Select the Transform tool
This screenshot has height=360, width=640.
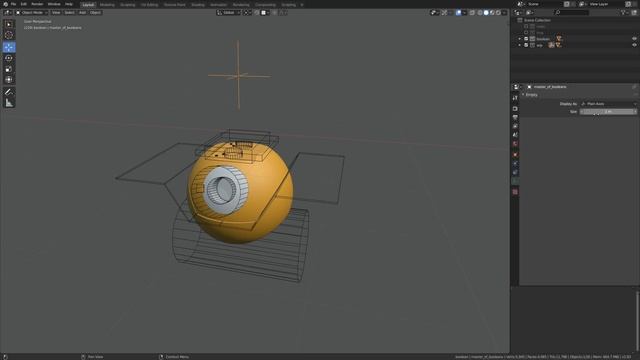9,80
